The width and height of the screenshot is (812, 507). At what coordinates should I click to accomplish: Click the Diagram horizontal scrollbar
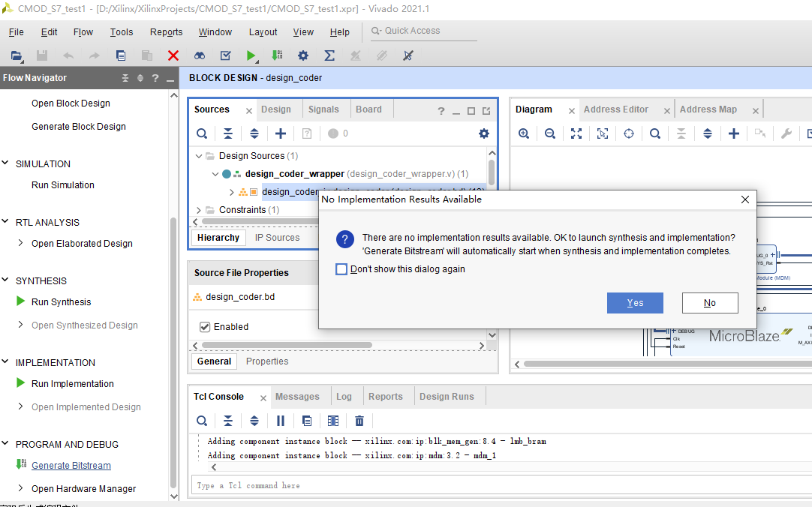point(667,364)
